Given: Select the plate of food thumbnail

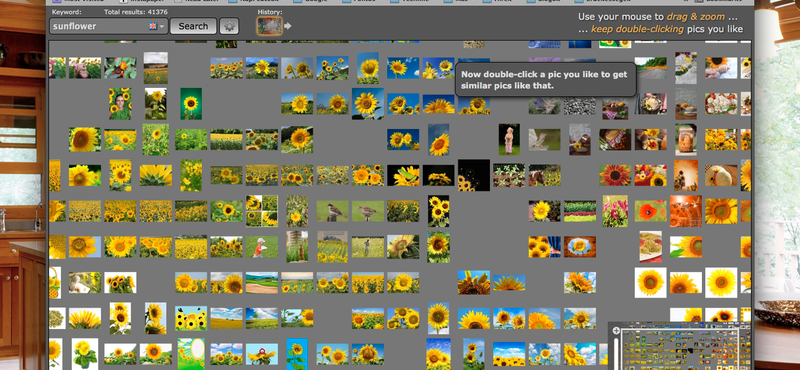Looking at the screenshot, I should pyautogui.click(x=651, y=246).
